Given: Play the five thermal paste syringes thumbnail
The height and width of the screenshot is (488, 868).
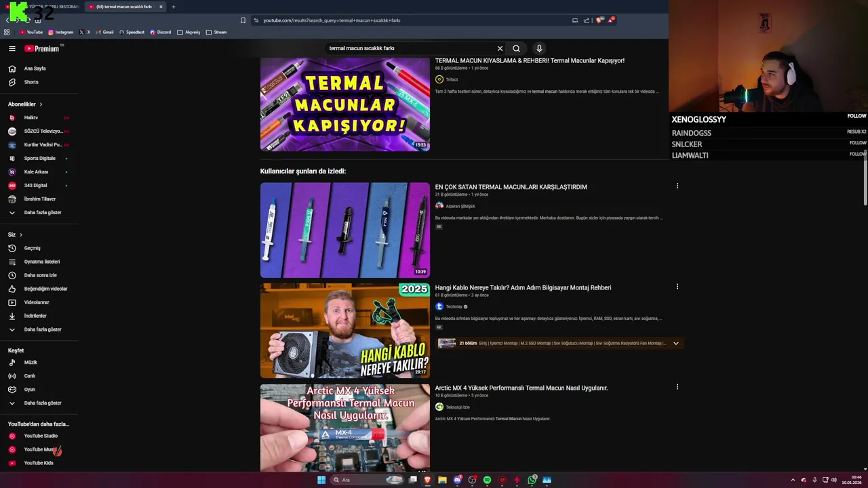Looking at the screenshot, I should [x=344, y=230].
